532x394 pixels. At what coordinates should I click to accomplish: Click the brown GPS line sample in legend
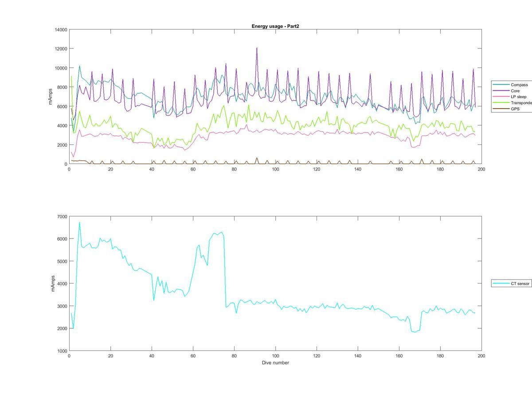[x=501, y=109]
